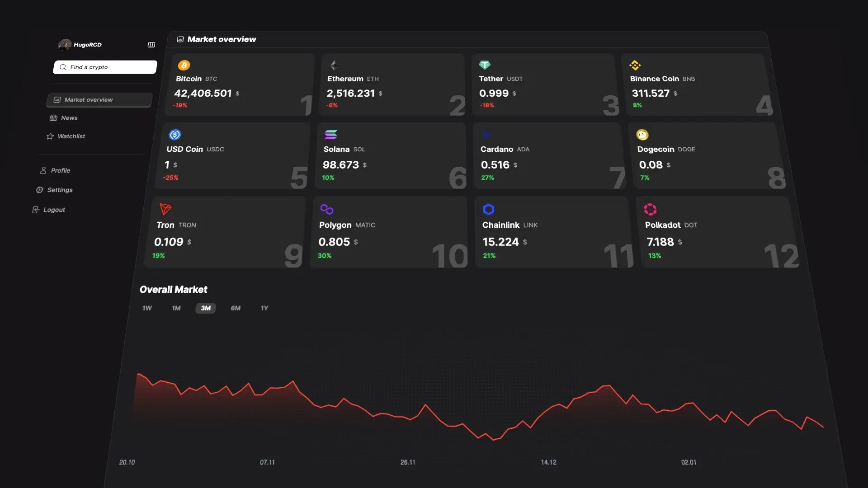Click the Chainlink price 15.224
Image resolution: width=868 pixels, height=488 pixels.
pos(500,242)
